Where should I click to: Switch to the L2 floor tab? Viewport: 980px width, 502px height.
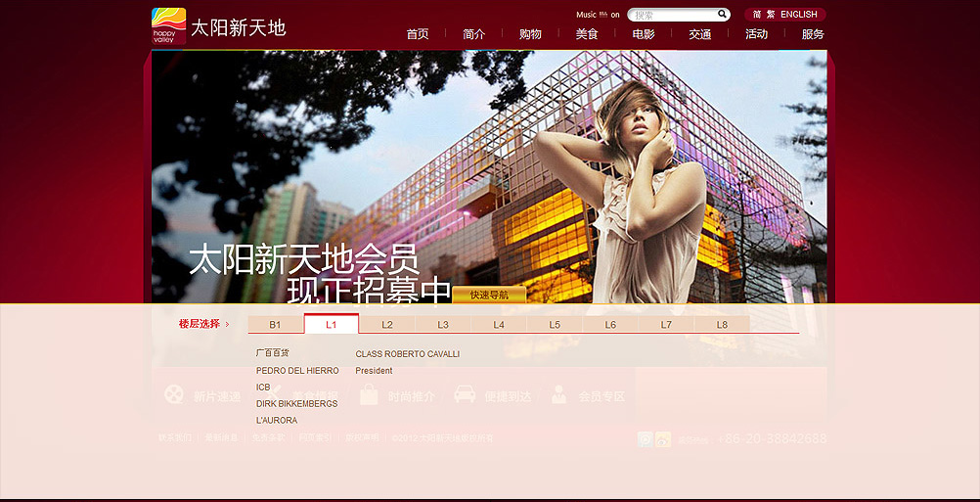click(387, 325)
